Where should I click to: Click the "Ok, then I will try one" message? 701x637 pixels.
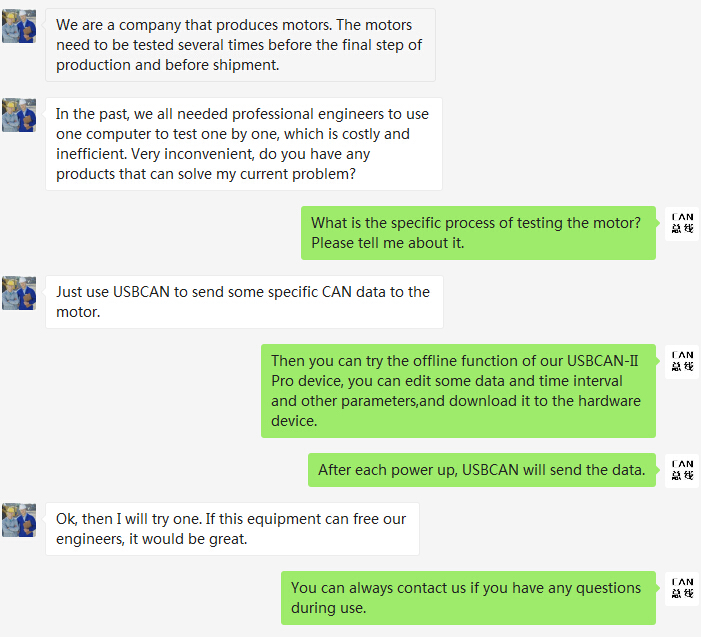tap(231, 529)
